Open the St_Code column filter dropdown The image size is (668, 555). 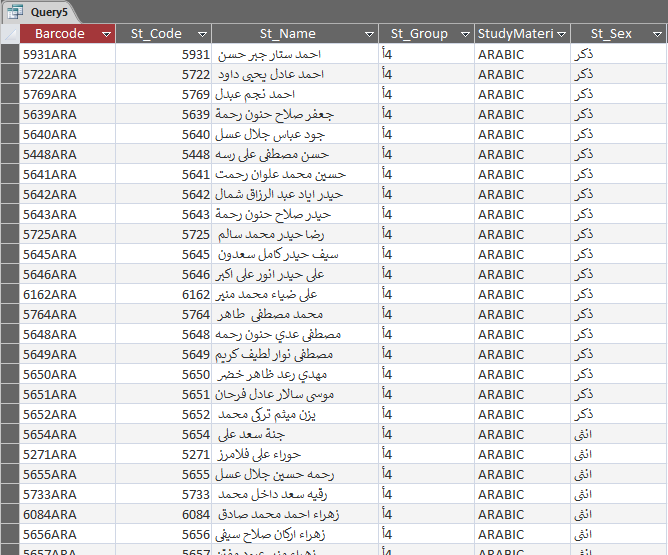click(x=203, y=34)
